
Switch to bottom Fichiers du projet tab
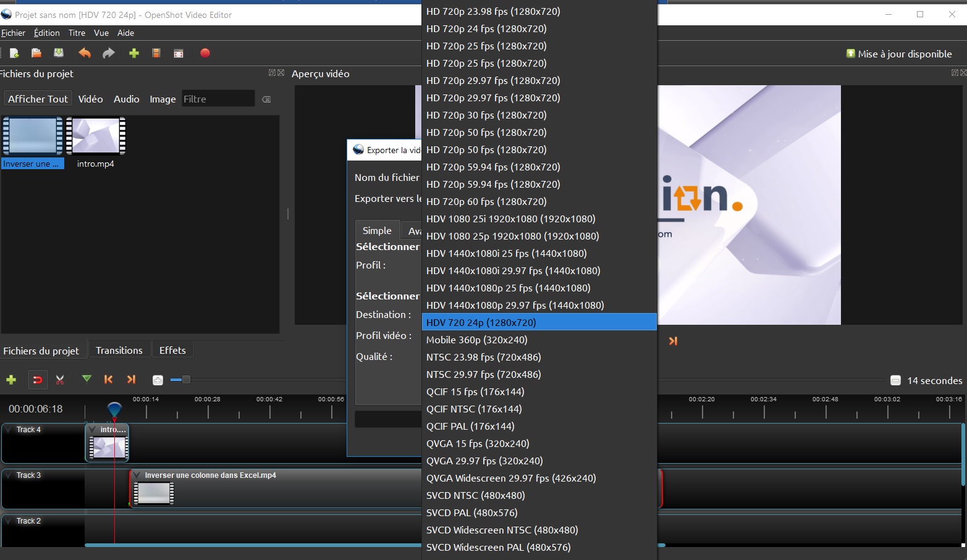tap(41, 351)
